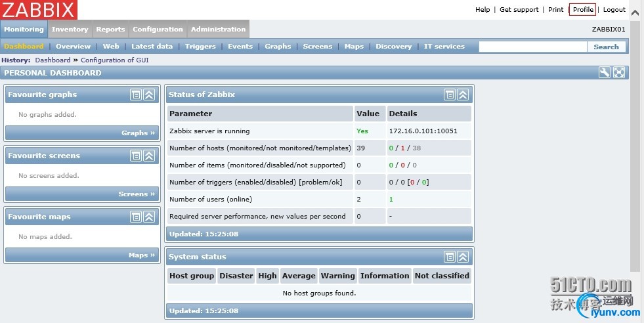Click the High column header

[267, 276]
